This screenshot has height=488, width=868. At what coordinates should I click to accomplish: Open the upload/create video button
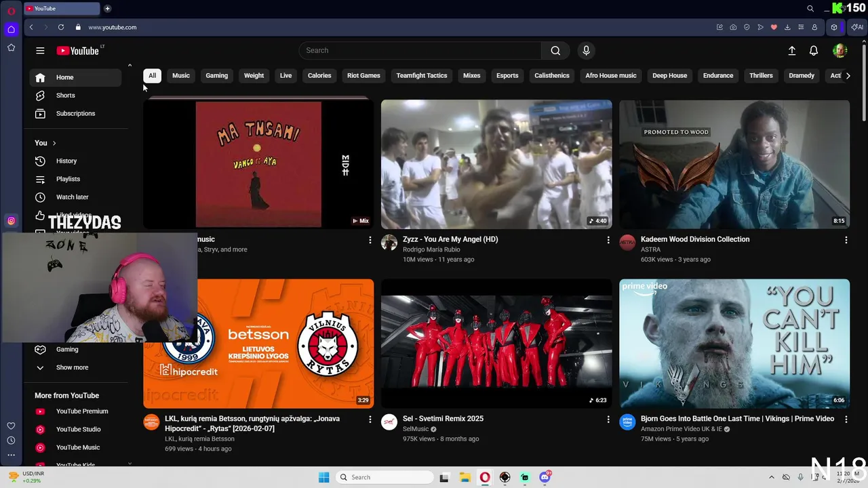792,51
